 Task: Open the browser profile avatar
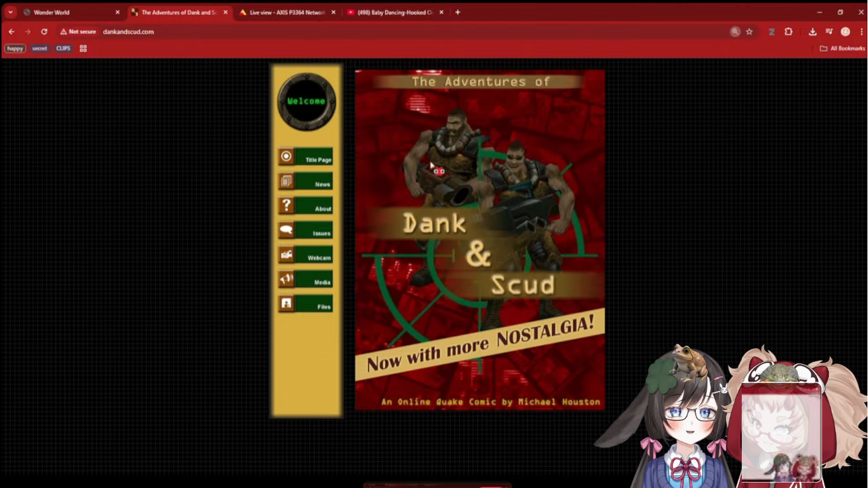[x=846, y=31]
